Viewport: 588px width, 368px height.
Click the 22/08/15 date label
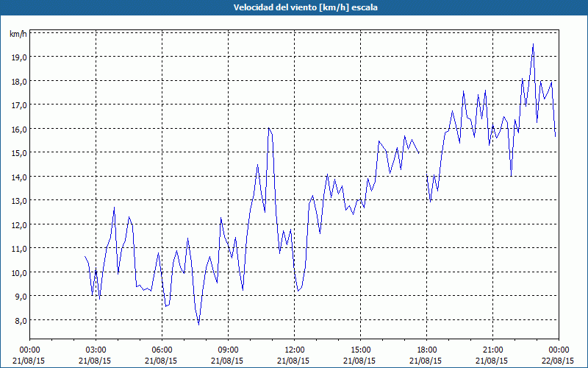click(x=558, y=361)
